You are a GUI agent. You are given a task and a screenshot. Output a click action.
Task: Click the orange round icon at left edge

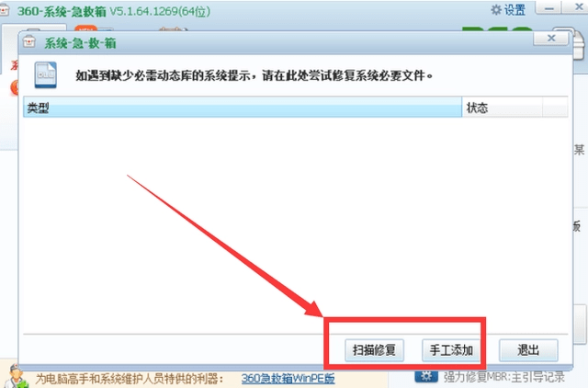click(15, 87)
